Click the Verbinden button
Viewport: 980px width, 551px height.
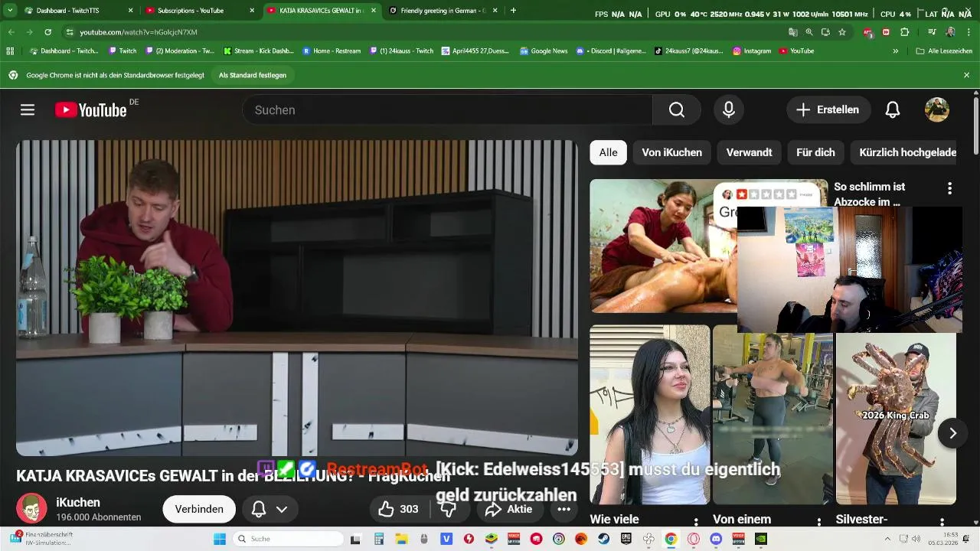tap(199, 509)
